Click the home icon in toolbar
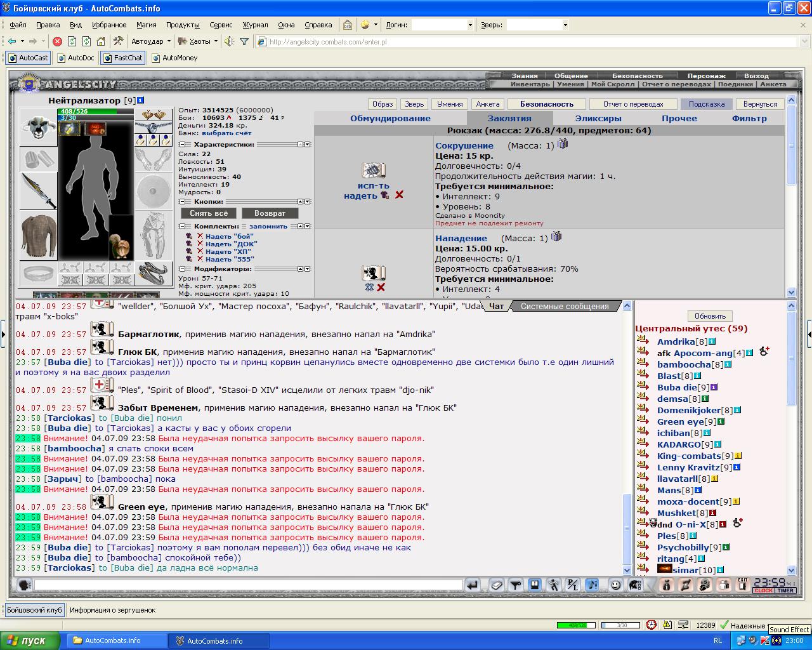 [101, 41]
